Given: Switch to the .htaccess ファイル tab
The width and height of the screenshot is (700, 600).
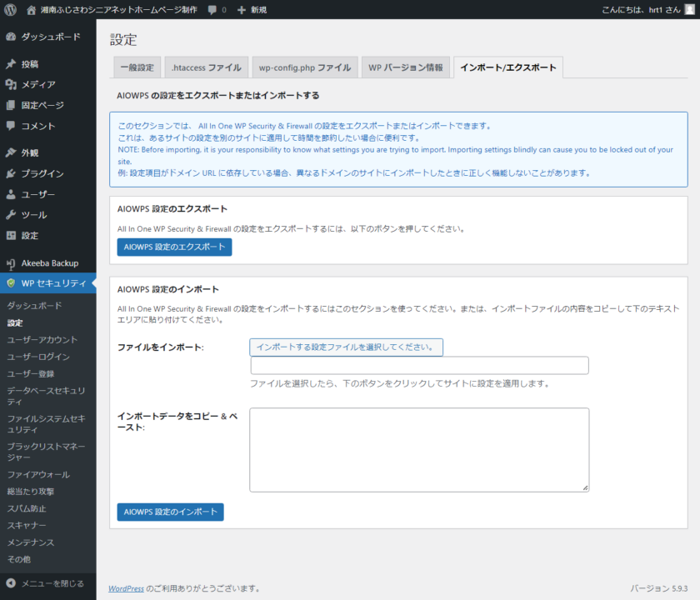Looking at the screenshot, I should [207, 67].
